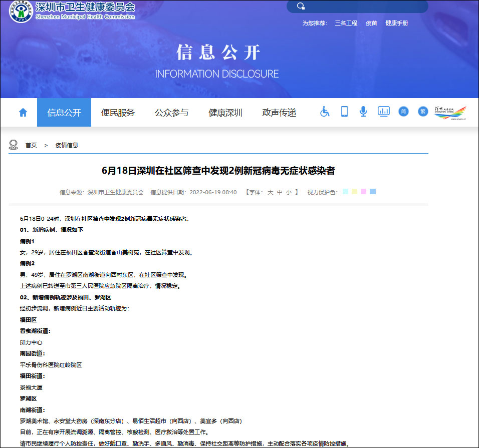The width and height of the screenshot is (479, 448).
Task: Click the home icon in the navigation bar
Action: [x=23, y=112]
